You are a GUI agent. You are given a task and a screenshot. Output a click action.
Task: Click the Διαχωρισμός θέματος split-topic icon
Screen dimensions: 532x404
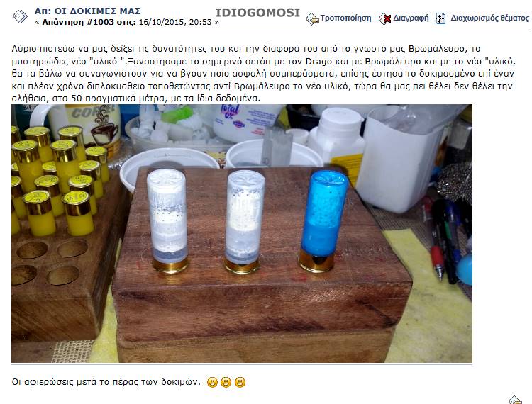440,18
